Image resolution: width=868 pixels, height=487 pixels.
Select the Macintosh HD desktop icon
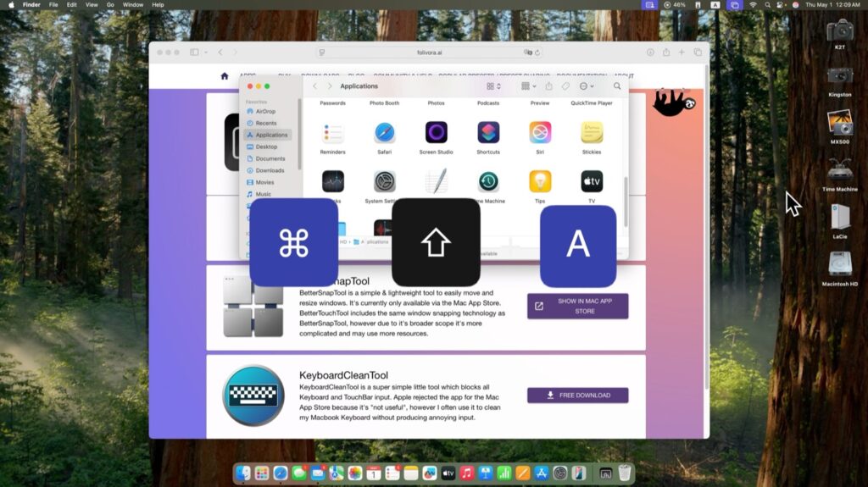click(x=840, y=264)
